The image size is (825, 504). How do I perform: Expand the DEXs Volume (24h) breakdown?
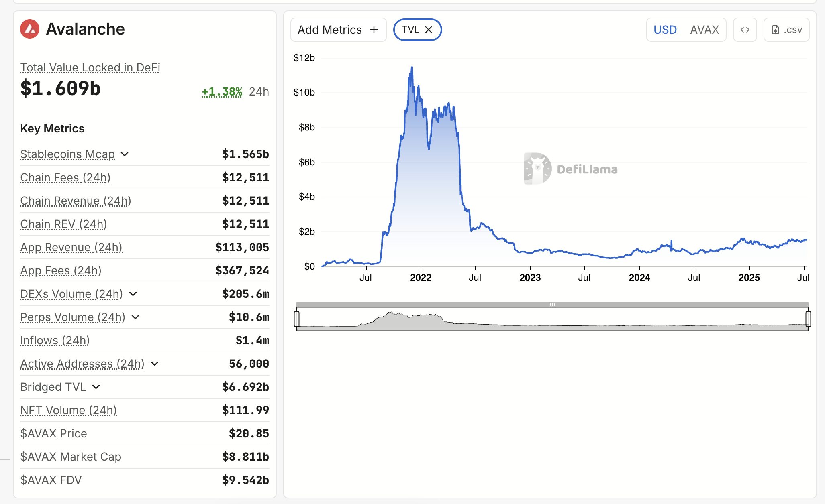pyautogui.click(x=133, y=294)
